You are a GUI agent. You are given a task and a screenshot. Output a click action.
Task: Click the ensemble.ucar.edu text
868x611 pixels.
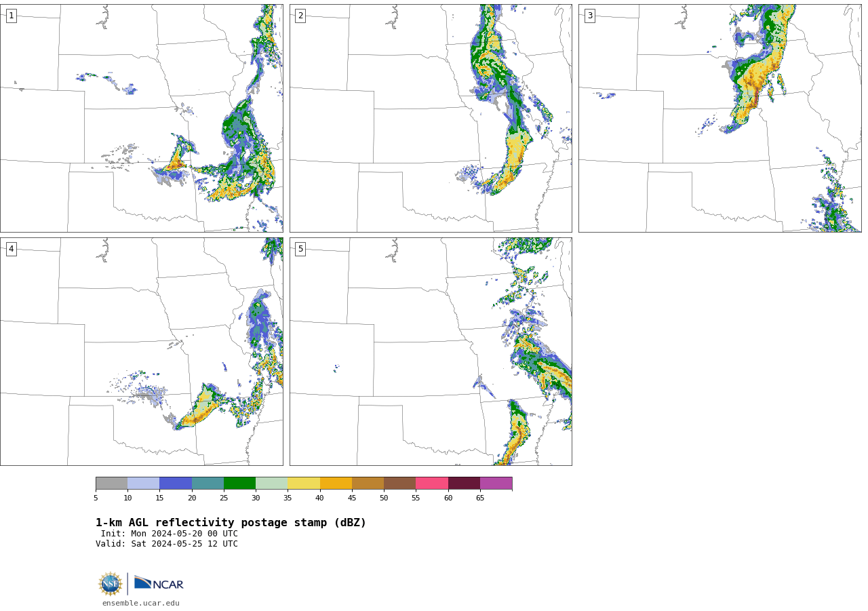141,603
